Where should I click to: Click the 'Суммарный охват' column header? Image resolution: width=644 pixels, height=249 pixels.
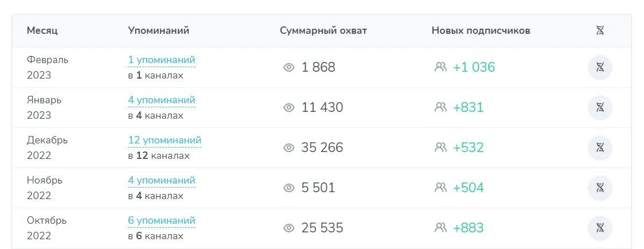(x=323, y=30)
